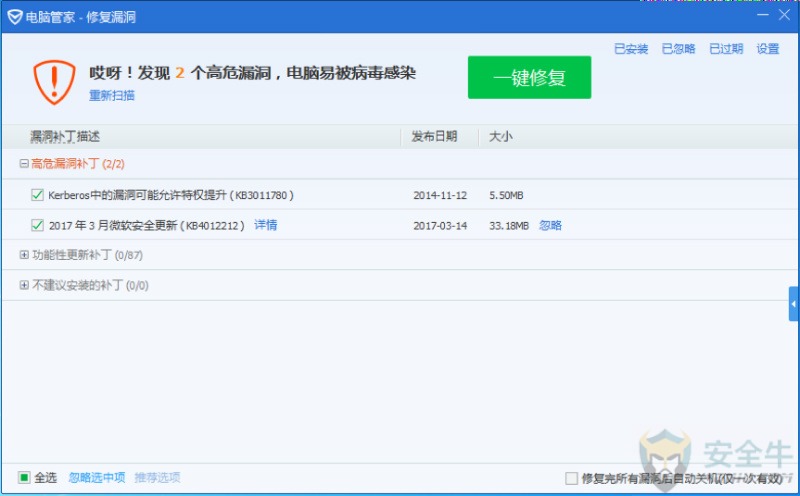Enable auto shutdown after repair checkbox
The height and width of the screenshot is (496, 800).
pos(571,478)
